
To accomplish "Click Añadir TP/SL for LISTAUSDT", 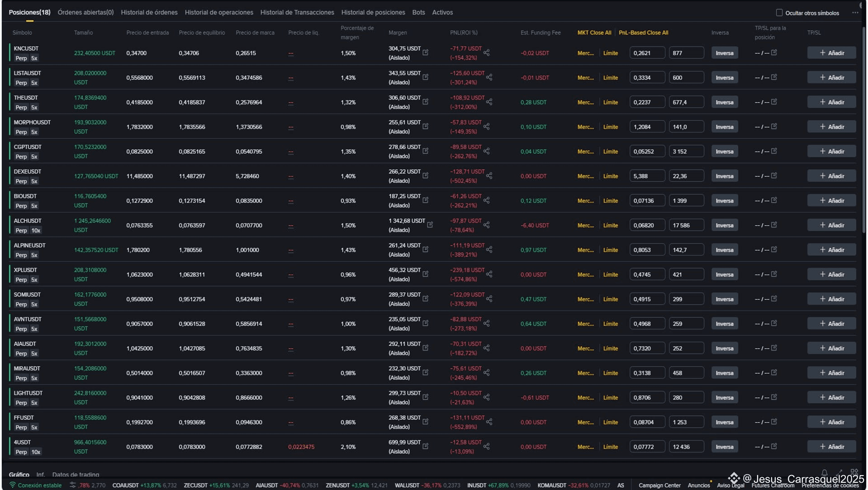I will coord(831,77).
